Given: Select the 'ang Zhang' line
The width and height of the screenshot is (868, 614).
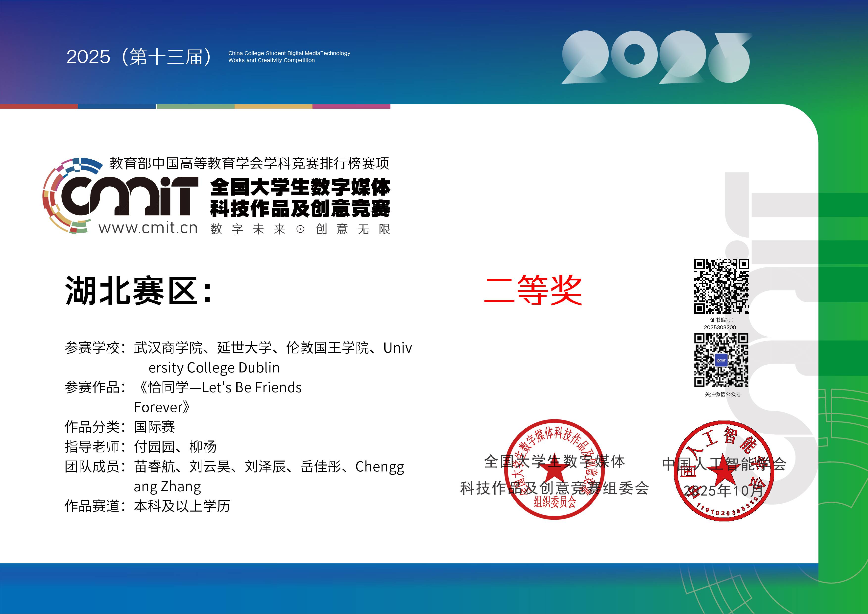Looking at the screenshot, I should (x=168, y=487).
